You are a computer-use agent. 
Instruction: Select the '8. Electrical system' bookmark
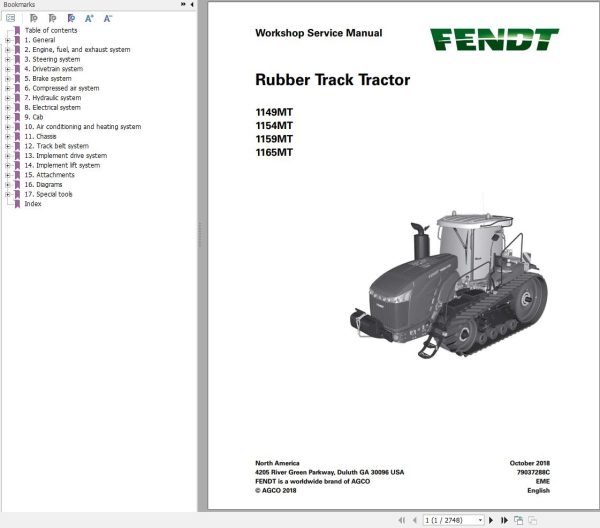tap(52, 108)
